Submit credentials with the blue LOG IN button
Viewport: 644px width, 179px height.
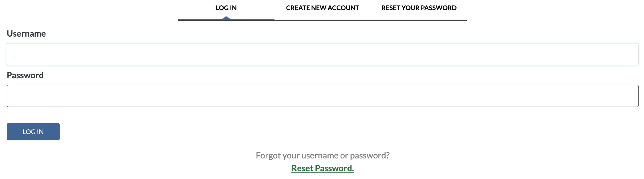[x=33, y=131]
